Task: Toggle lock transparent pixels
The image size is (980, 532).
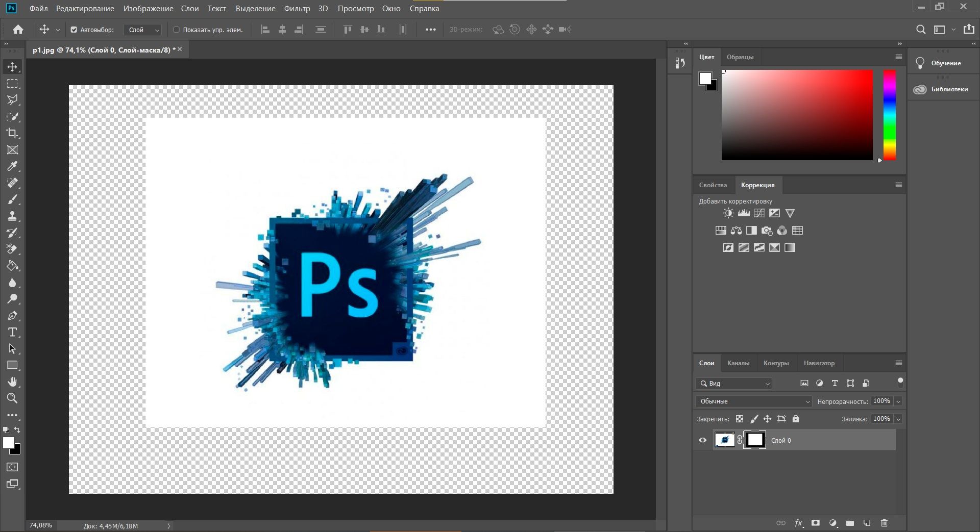Action: pyautogui.click(x=740, y=419)
